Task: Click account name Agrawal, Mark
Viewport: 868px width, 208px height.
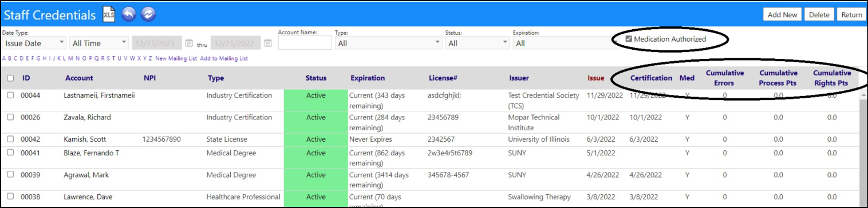Action: (x=86, y=175)
